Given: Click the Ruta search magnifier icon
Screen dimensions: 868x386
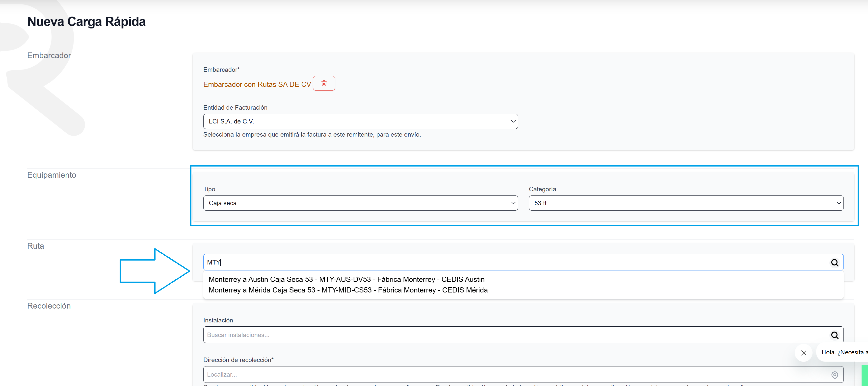Looking at the screenshot, I should point(834,263).
